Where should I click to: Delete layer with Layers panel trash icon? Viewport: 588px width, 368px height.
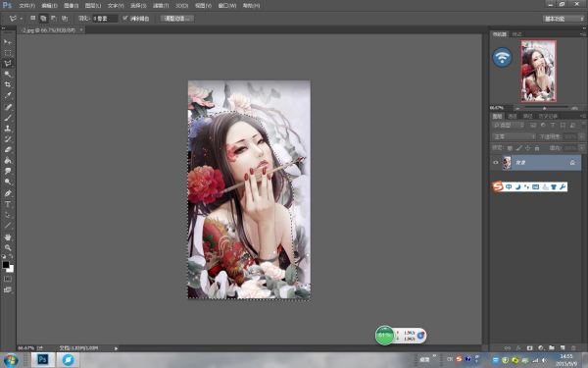point(573,348)
